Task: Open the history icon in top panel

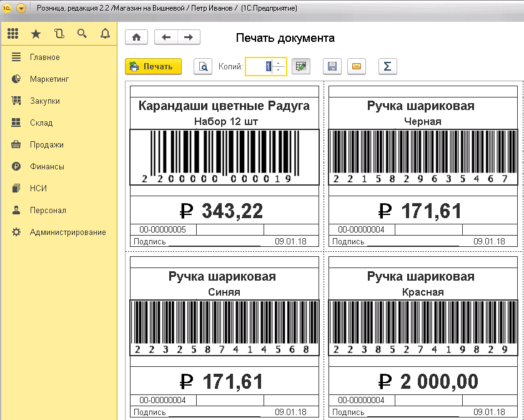Action: [x=59, y=34]
